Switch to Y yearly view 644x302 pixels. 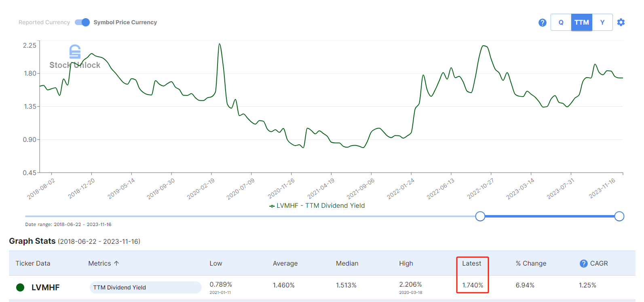point(602,22)
